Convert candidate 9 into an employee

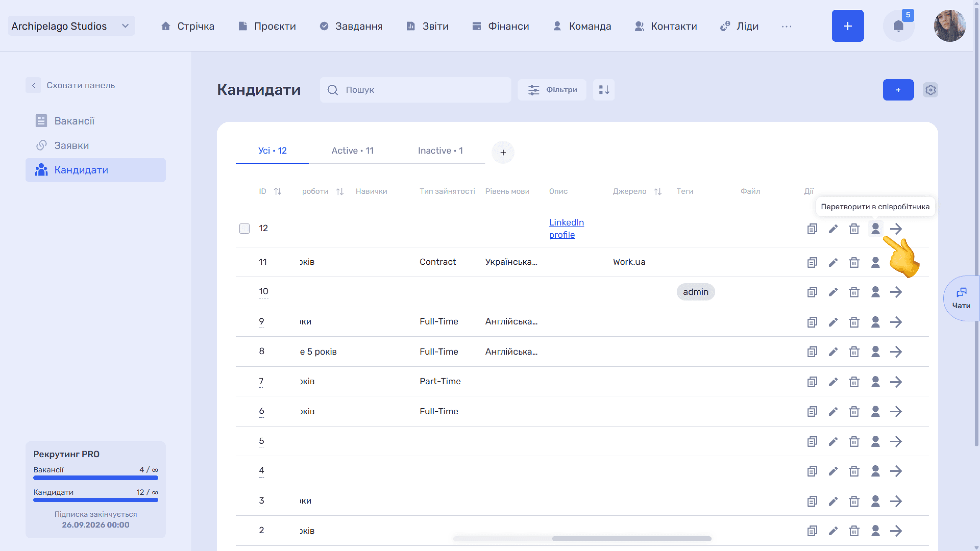pyautogui.click(x=875, y=322)
